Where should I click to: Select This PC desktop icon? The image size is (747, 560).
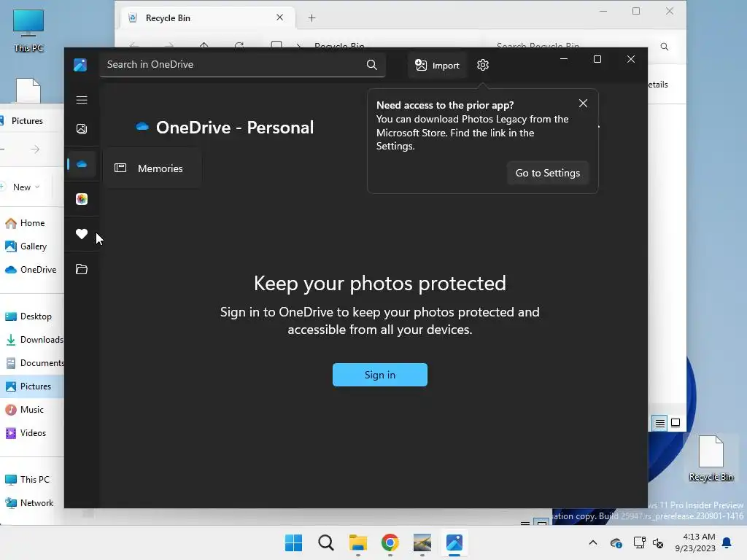pyautogui.click(x=28, y=31)
